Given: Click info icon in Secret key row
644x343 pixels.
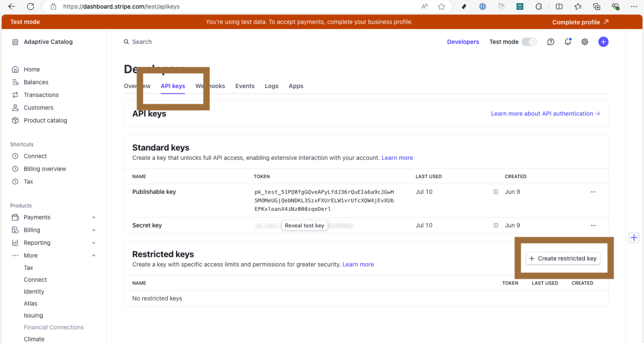Looking at the screenshot, I should 496,225.
